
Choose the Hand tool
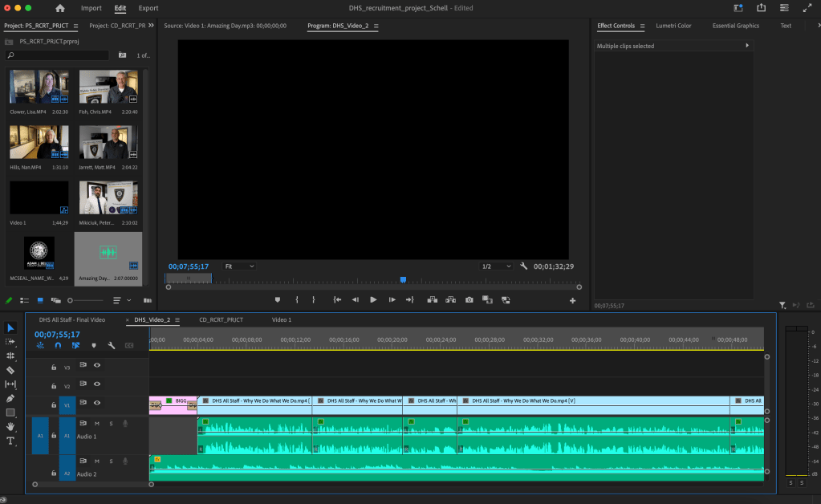pos(10,427)
